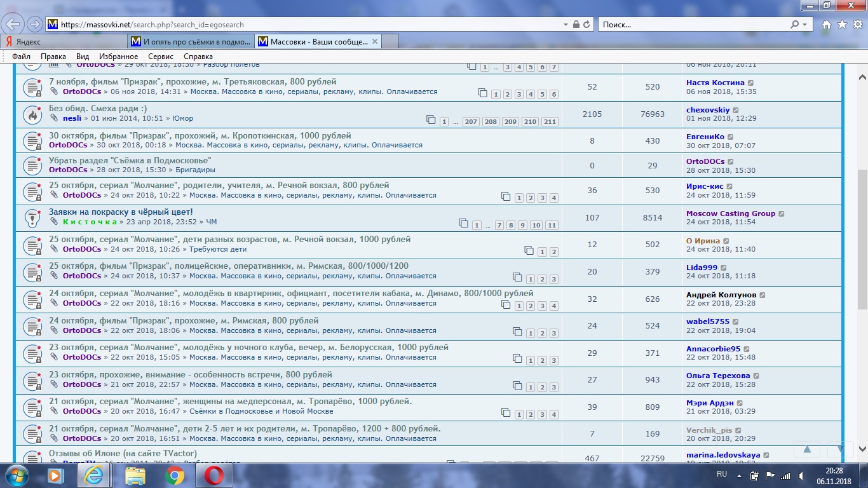Click paperclip attachment icon in '7 ноября Призрак' row
This screenshot has width=868, height=488.
[x=54, y=91]
